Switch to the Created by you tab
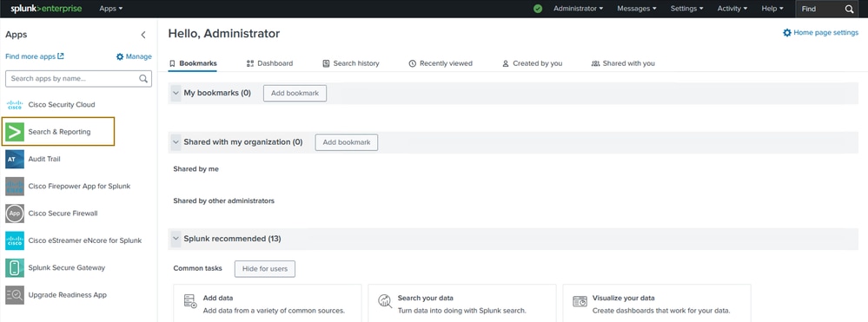 (x=532, y=63)
